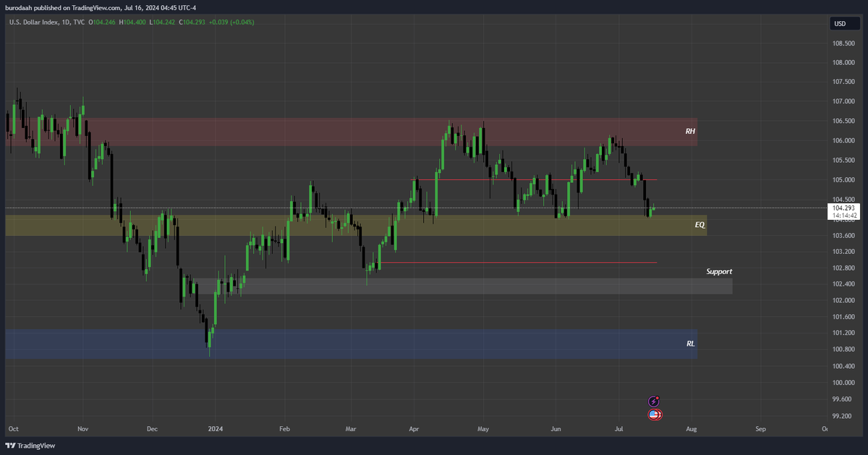
Task: Click the US flag economic event icon
Action: (654, 414)
